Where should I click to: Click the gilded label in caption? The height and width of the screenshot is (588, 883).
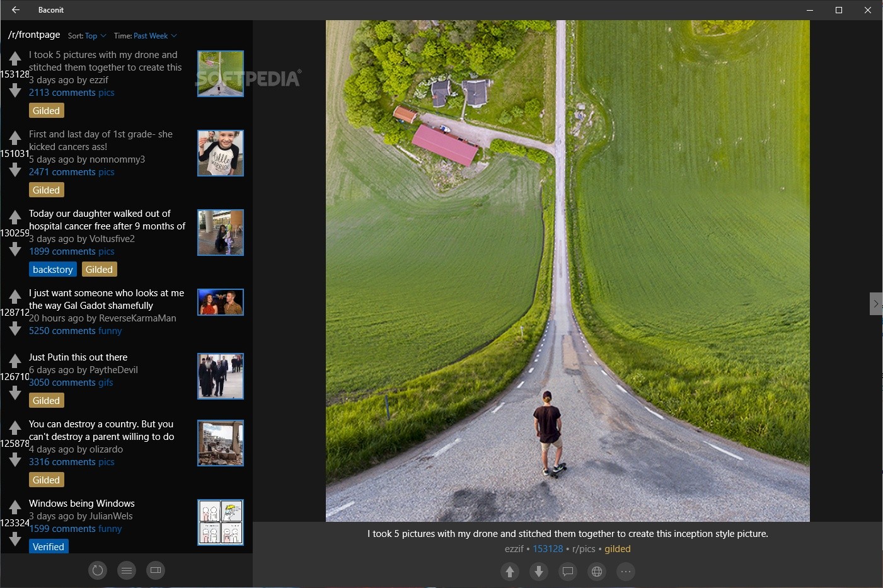click(618, 549)
